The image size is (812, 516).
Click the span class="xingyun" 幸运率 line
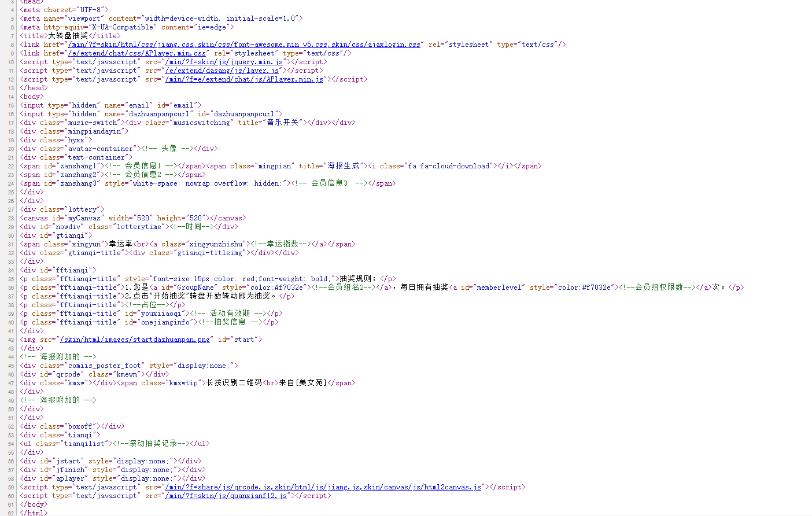[188, 244]
